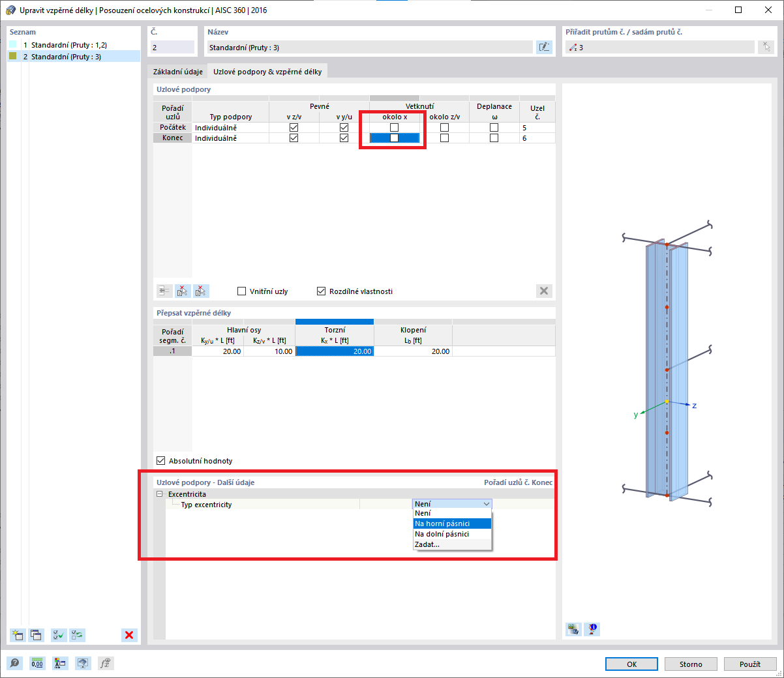Click the Torzní Kx * L 20.00 cell

(x=335, y=351)
